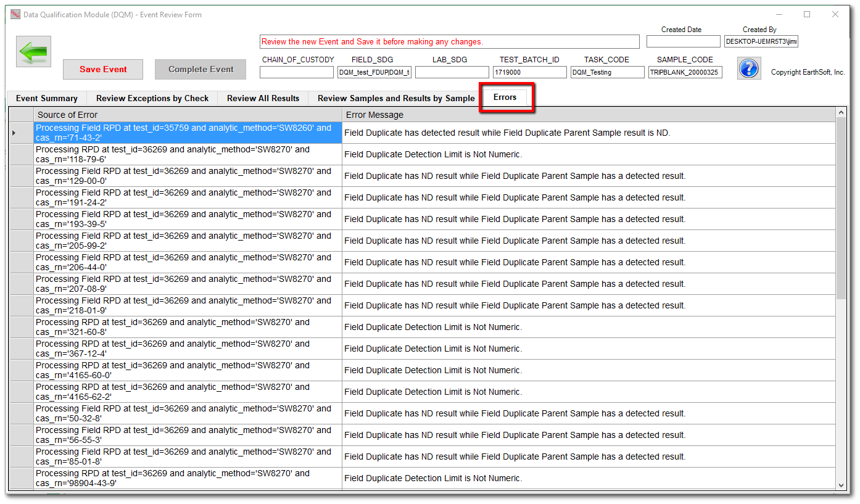Switch to the Event Summary tab
Image resolution: width=860 pixels, height=504 pixels.
click(47, 98)
